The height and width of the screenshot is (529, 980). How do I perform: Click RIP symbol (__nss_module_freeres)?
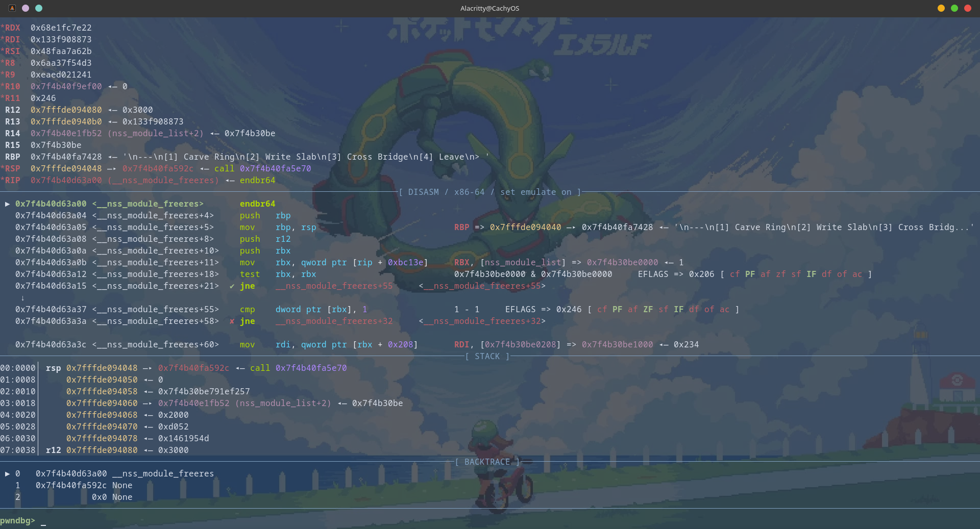tap(163, 180)
